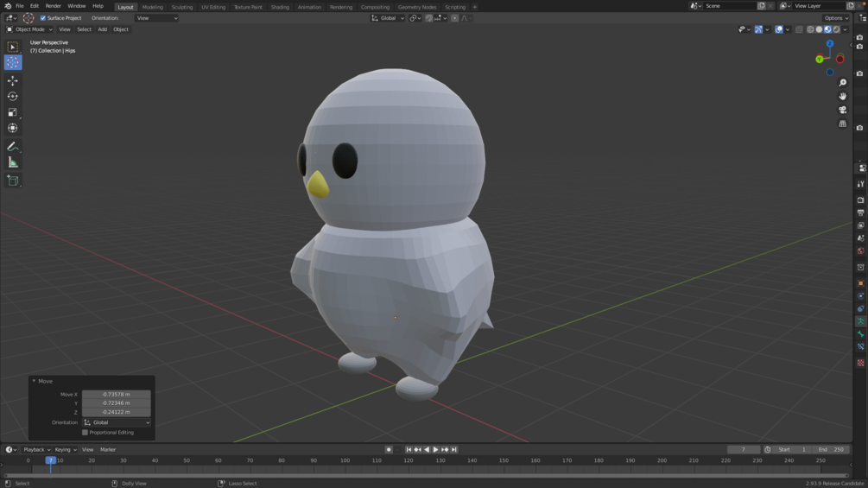Toggle viewport gizmos display
The width and height of the screenshot is (868, 488).
(758, 29)
